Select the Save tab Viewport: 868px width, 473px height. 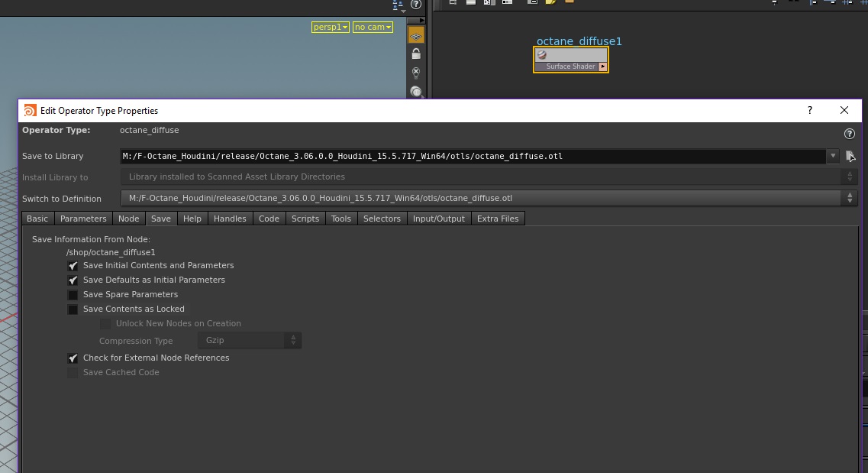(161, 219)
